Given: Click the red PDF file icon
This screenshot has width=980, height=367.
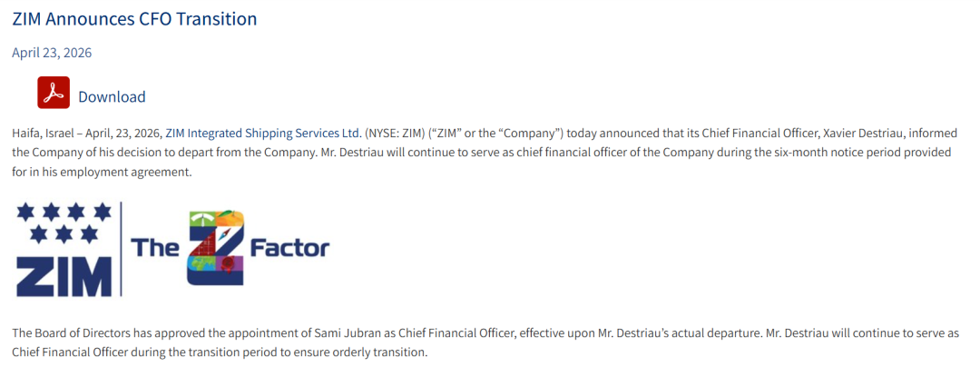Looking at the screenshot, I should [x=54, y=94].
